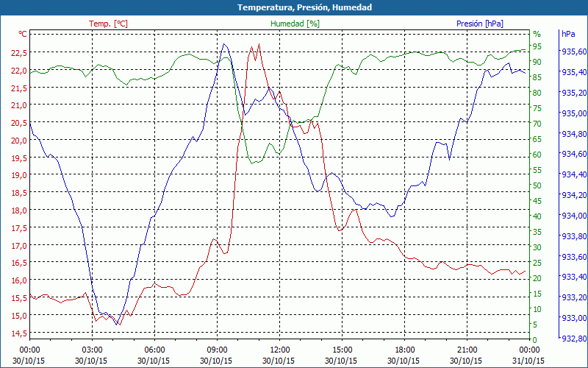Click the chart title 'Temperatura, Presión, Humedad'

[x=304, y=7]
